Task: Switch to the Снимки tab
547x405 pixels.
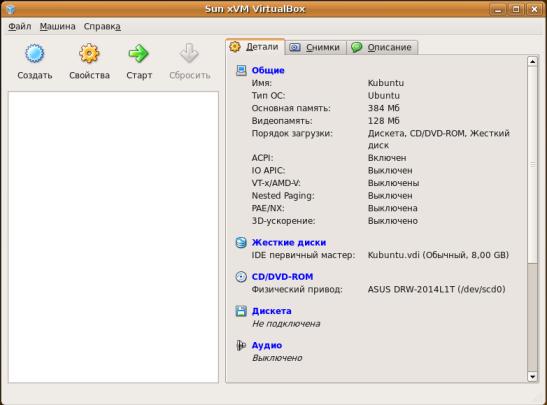Action: click(315, 47)
